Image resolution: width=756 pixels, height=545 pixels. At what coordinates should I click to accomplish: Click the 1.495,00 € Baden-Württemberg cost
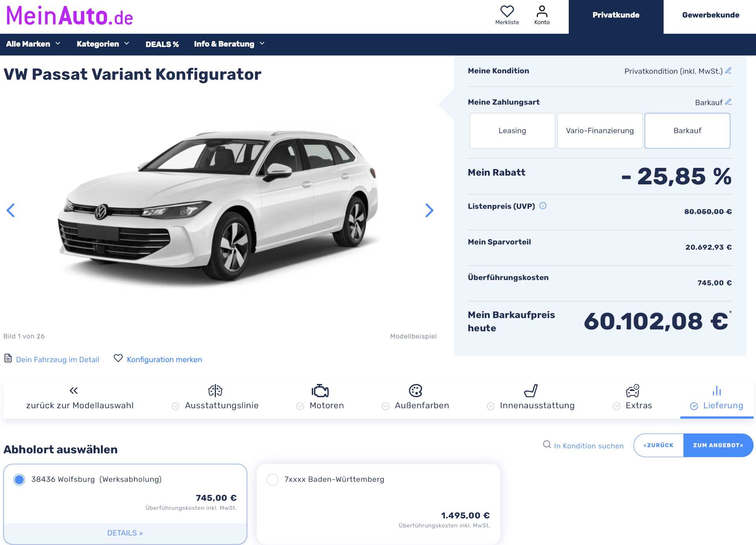tap(465, 515)
